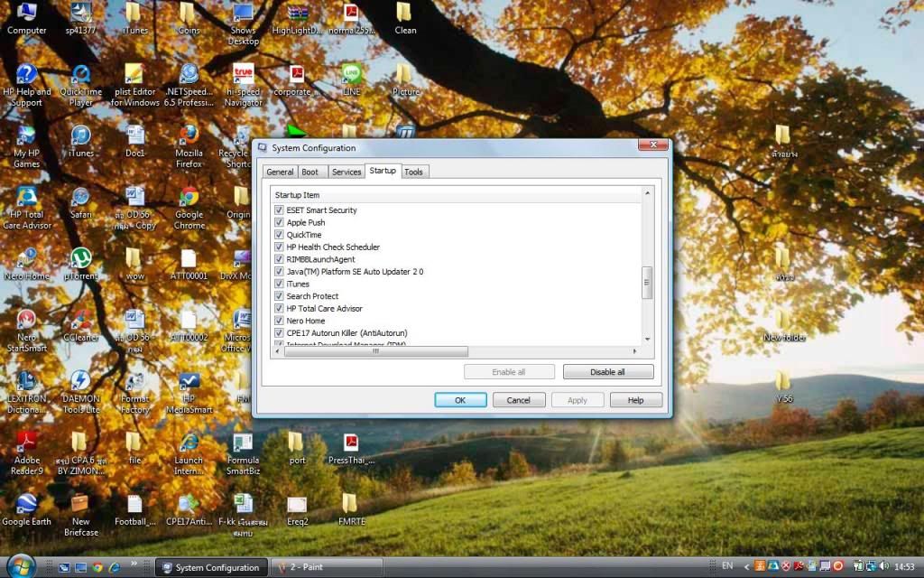Image resolution: width=924 pixels, height=578 pixels.
Task: Expand hidden Quick Launch items chevron
Action: click(134, 564)
